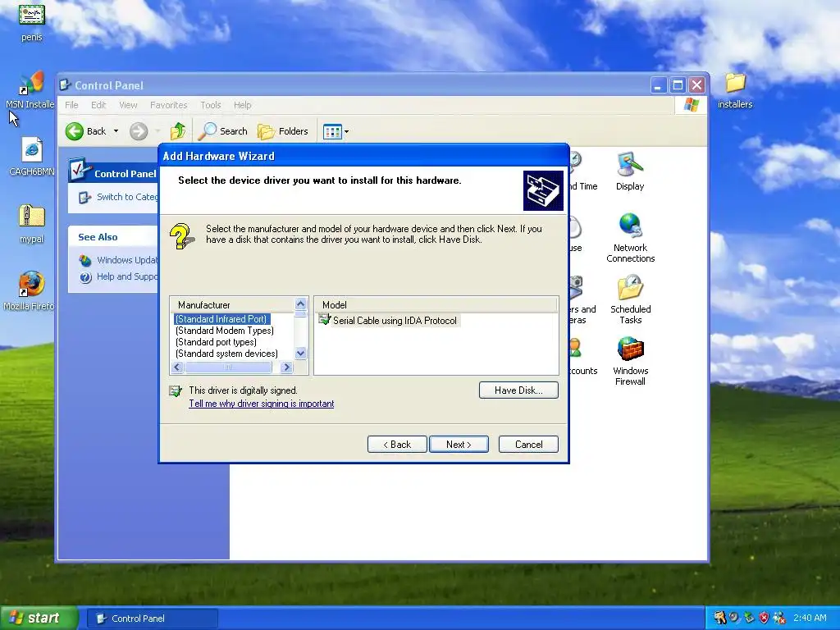
Task: Click Control Panel taskbar button
Action: click(x=153, y=619)
